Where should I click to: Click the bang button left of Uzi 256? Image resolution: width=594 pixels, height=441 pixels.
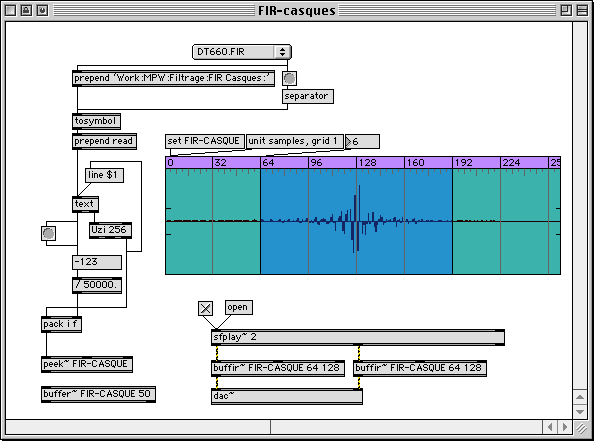(x=48, y=233)
